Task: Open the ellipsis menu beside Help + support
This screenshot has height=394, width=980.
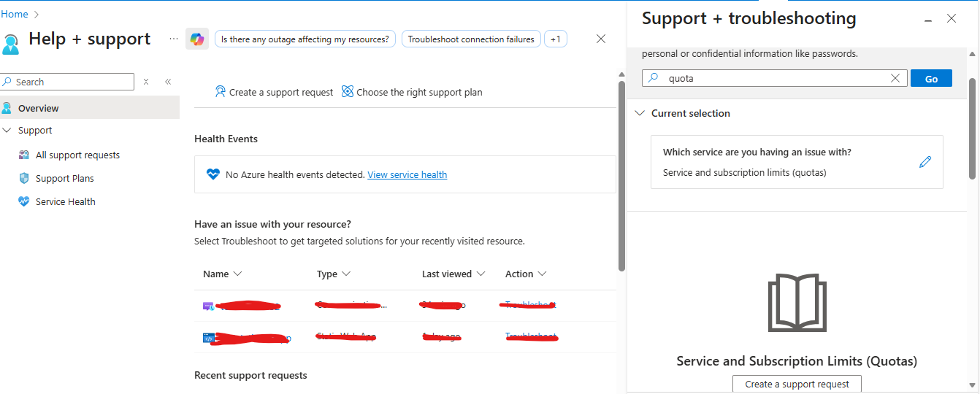Action: point(173,39)
